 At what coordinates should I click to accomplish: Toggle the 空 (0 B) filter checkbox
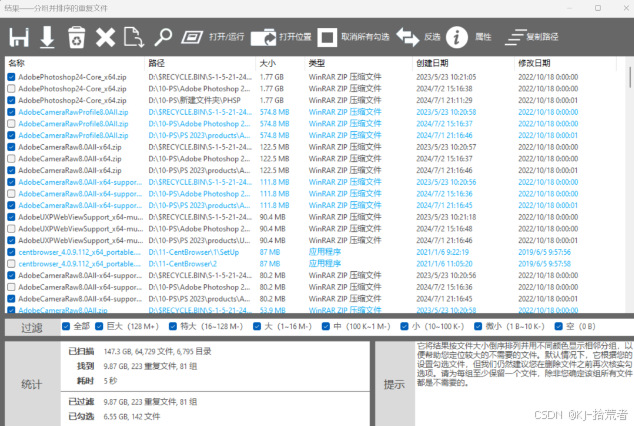(x=559, y=326)
